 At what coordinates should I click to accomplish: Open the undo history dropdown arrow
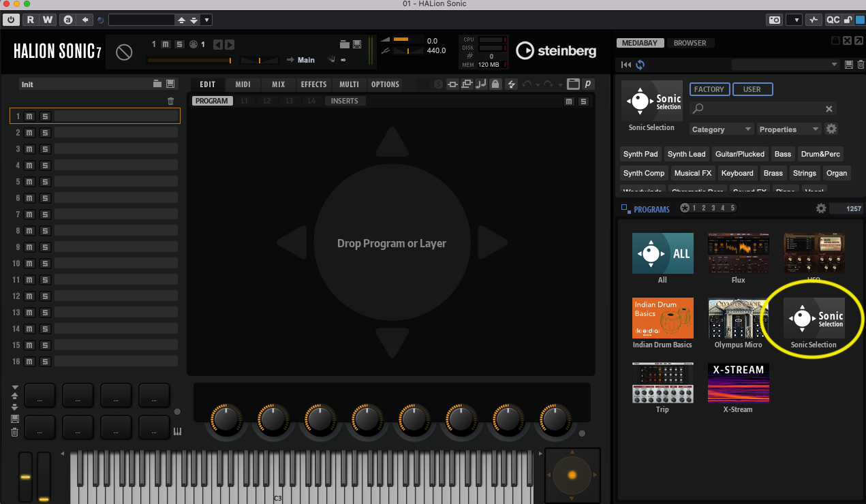point(538,85)
